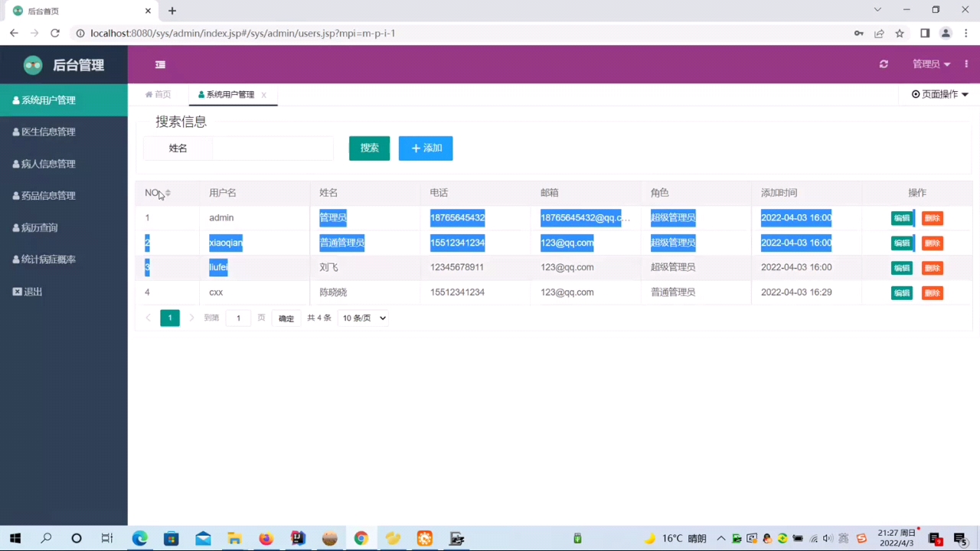Click inside the 姓名 search field
Image resolution: width=980 pixels, height=551 pixels.
click(272, 148)
